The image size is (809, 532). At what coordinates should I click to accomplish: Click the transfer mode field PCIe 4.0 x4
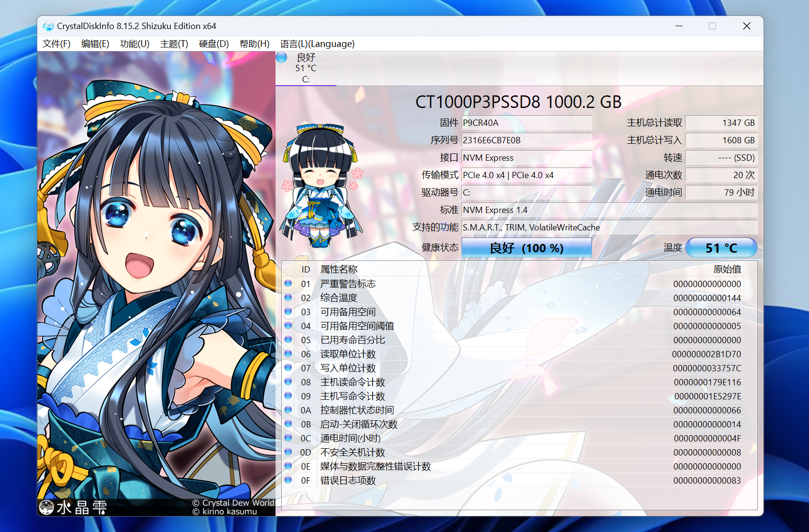[527, 175]
